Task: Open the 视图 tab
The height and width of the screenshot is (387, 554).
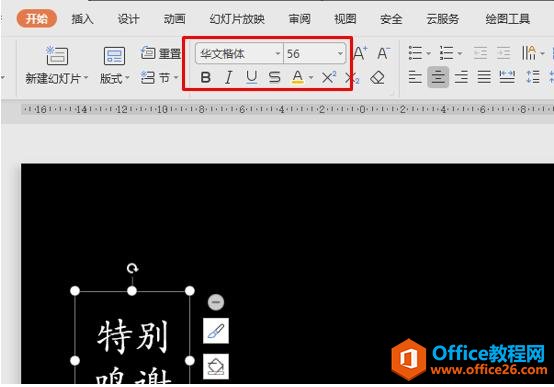Action: click(345, 19)
